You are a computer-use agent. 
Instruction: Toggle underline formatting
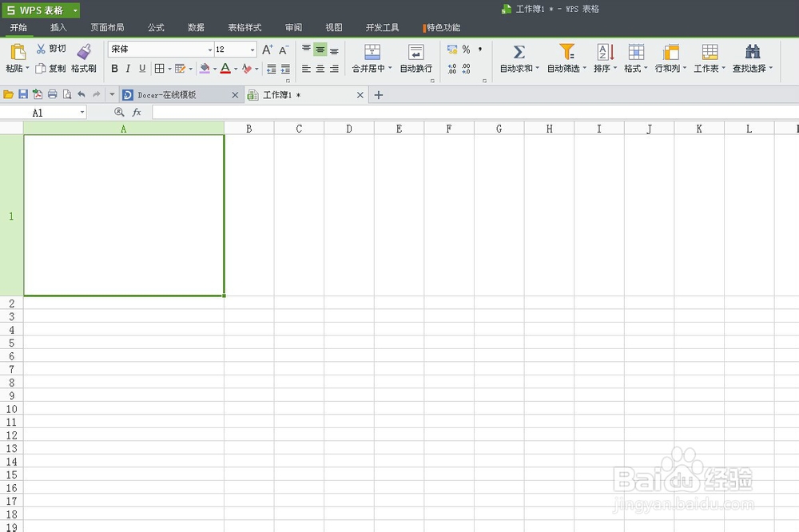click(142, 68)
